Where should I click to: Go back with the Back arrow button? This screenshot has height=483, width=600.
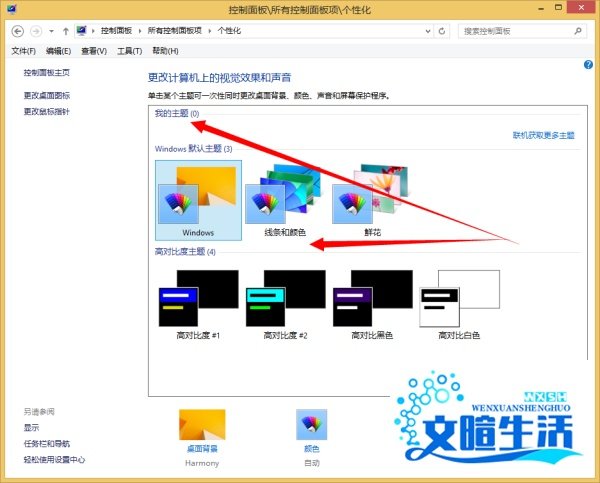point(18,31)
